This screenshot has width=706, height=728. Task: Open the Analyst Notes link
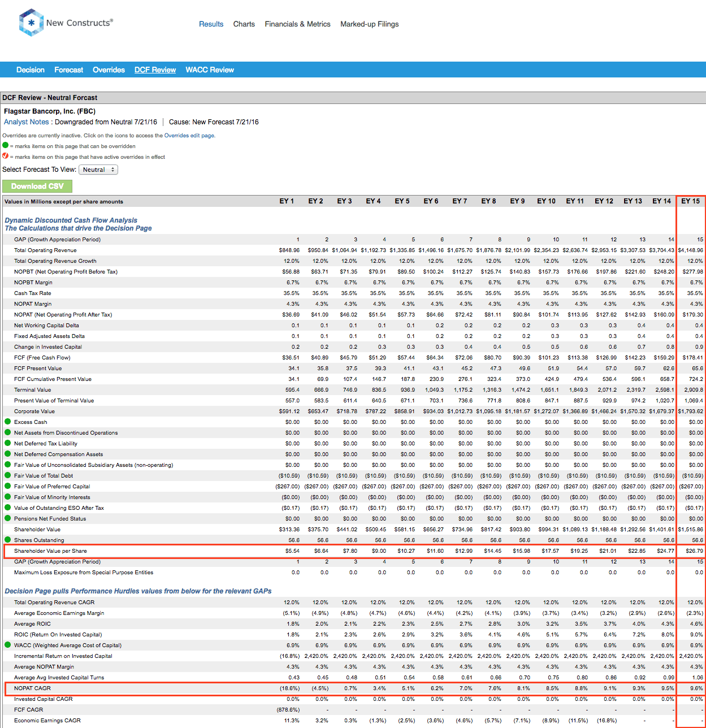point(27,122)
